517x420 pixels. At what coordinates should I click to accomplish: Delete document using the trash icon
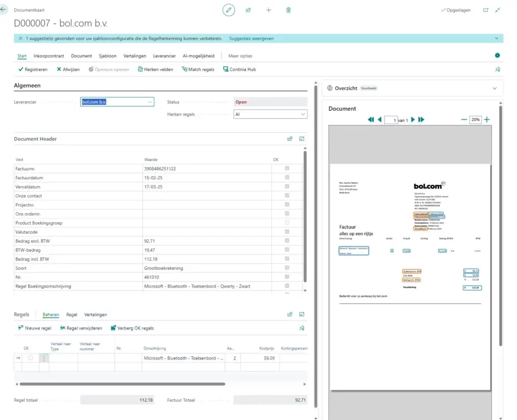click(288, 10)
